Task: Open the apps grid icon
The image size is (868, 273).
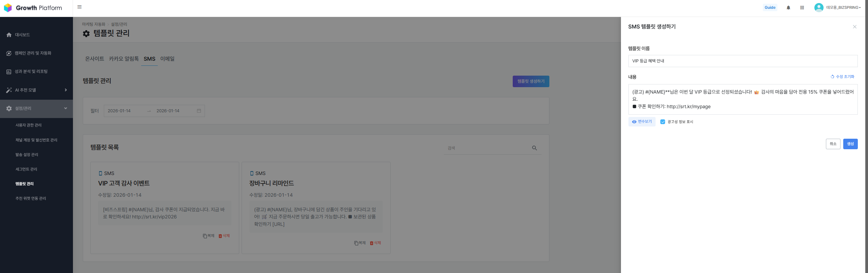Action: coord(802,8)
